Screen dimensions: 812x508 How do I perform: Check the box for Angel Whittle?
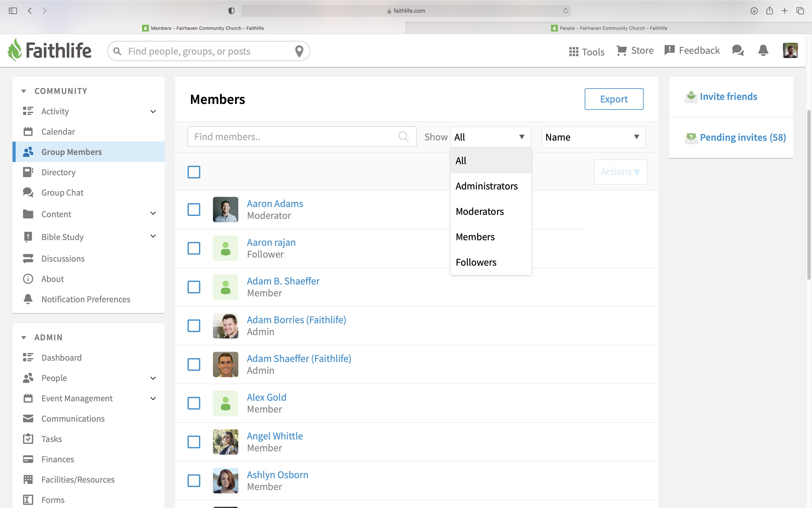pyautogui.click(x=194, y=442)
